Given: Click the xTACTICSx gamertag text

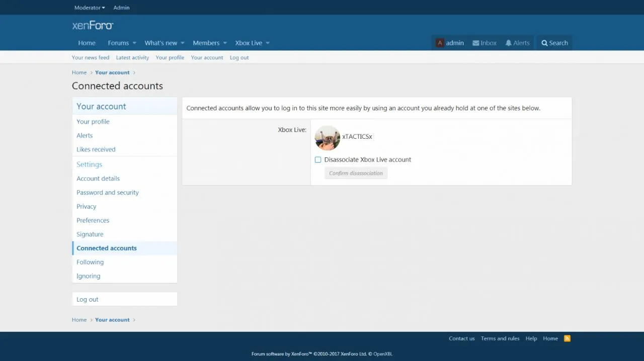Looking at the screenshot, I should 357,137.
